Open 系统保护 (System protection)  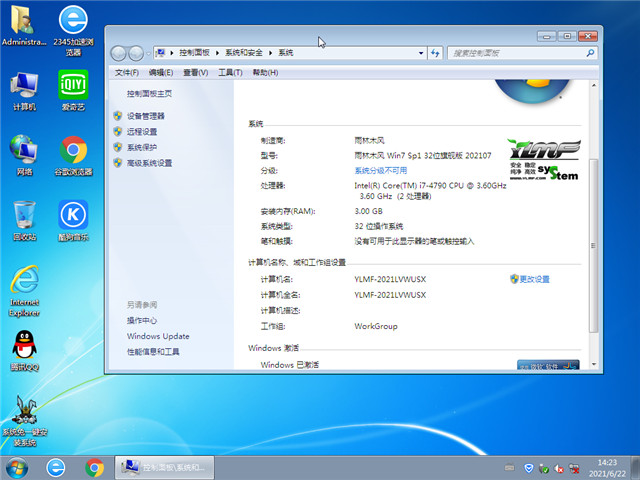click(x=142, y=147)
